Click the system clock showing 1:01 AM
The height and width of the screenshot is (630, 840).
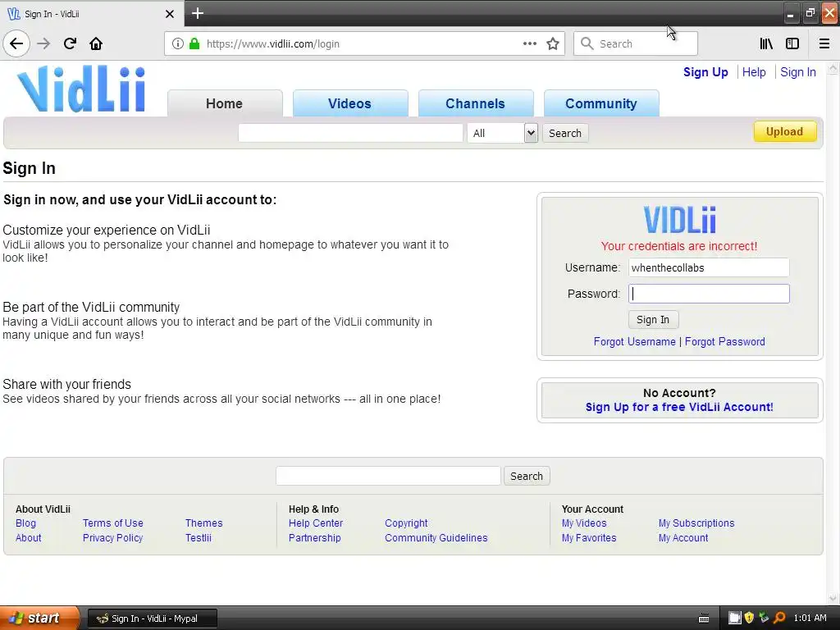[x=810, y=618]
